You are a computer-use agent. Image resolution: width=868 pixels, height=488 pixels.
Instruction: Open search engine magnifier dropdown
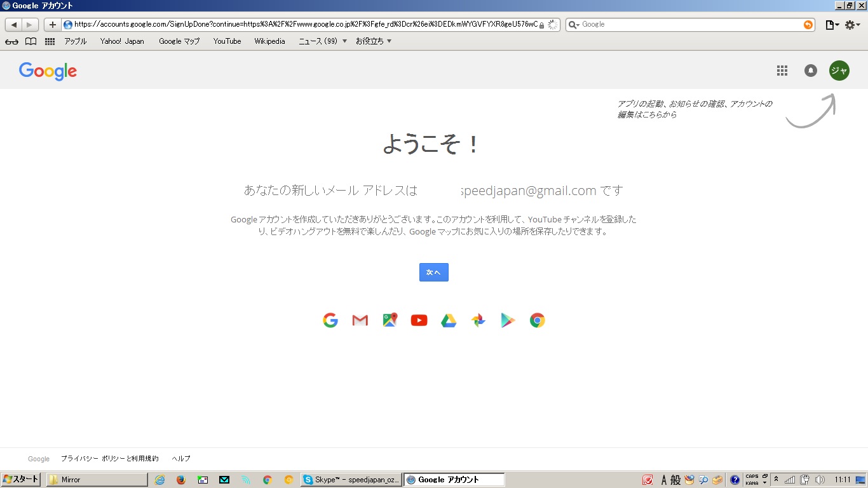click(574, 25)
